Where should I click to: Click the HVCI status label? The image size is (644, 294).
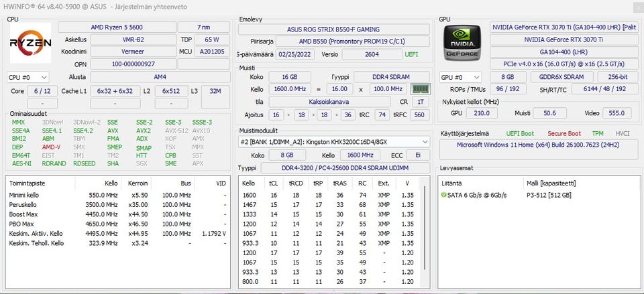click(x=623, y=134)
